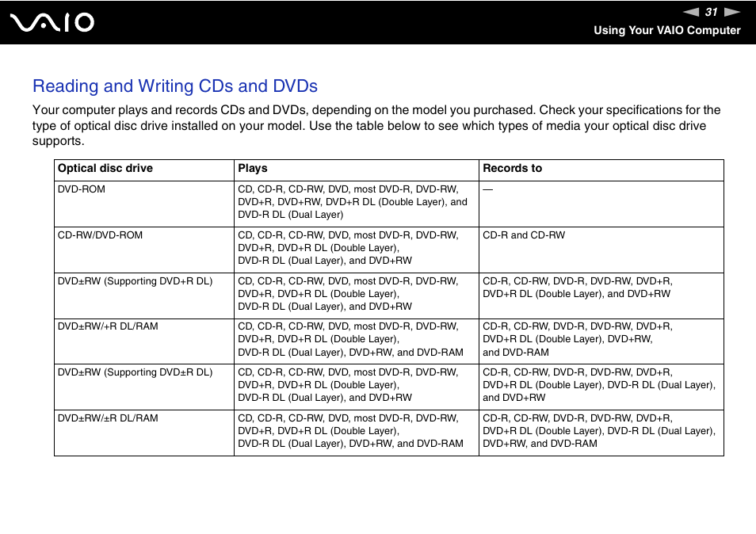The width and height of the screenshot is (756, 534).
Task: Click the 'Records to' column header
Action: (601, 170)
